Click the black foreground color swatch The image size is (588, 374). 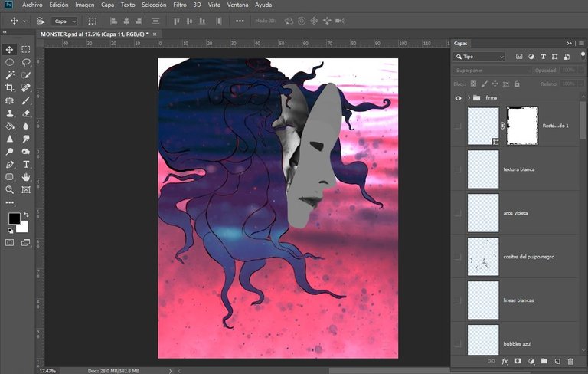[15, 218]
